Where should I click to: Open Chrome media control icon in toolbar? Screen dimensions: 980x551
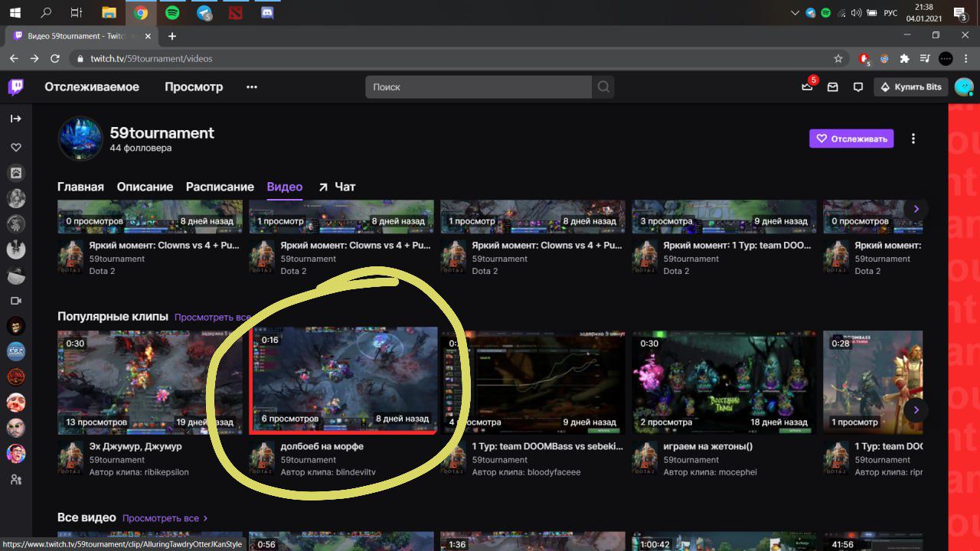click(x=925, y=58)
